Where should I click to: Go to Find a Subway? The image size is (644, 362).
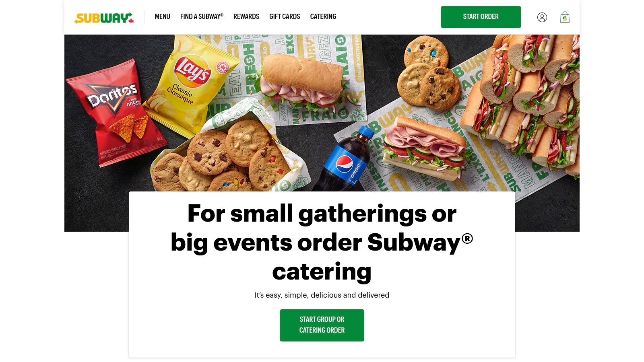tap(202, 16)
